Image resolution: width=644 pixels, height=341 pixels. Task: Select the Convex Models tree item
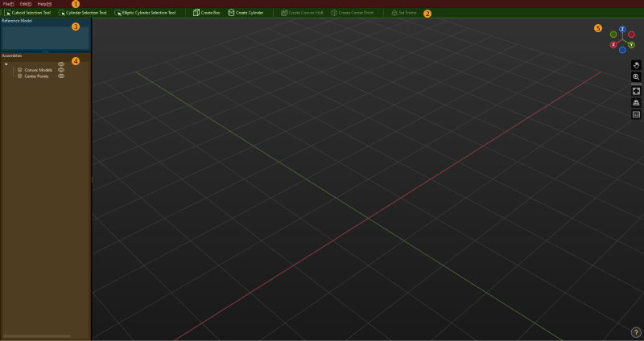click(38, 70)
